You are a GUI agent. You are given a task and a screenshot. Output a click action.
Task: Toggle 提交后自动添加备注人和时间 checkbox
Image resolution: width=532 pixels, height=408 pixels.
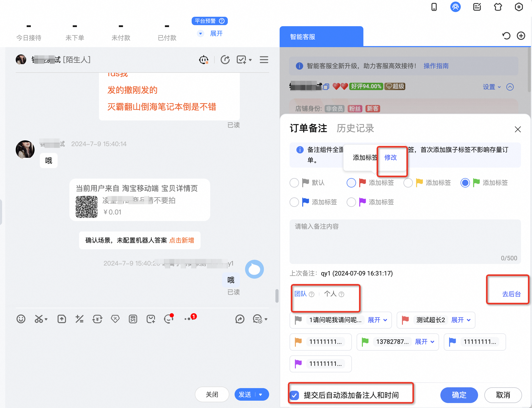(x=295, y=395)
